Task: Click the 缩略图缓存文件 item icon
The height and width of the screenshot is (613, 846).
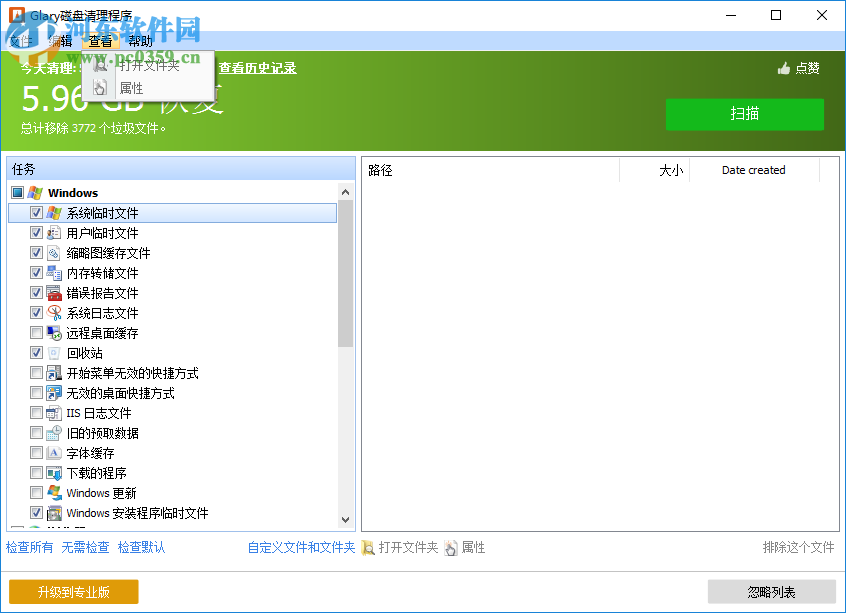Action: (x=53, y=252)
